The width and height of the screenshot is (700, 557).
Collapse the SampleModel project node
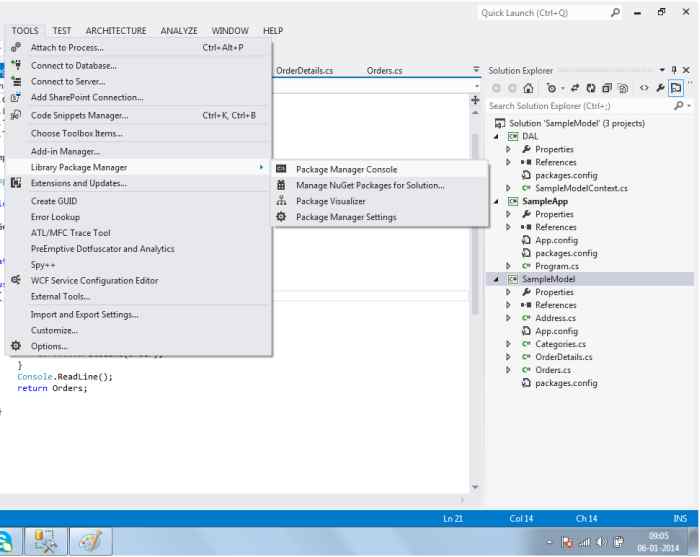tap(496, 279)
